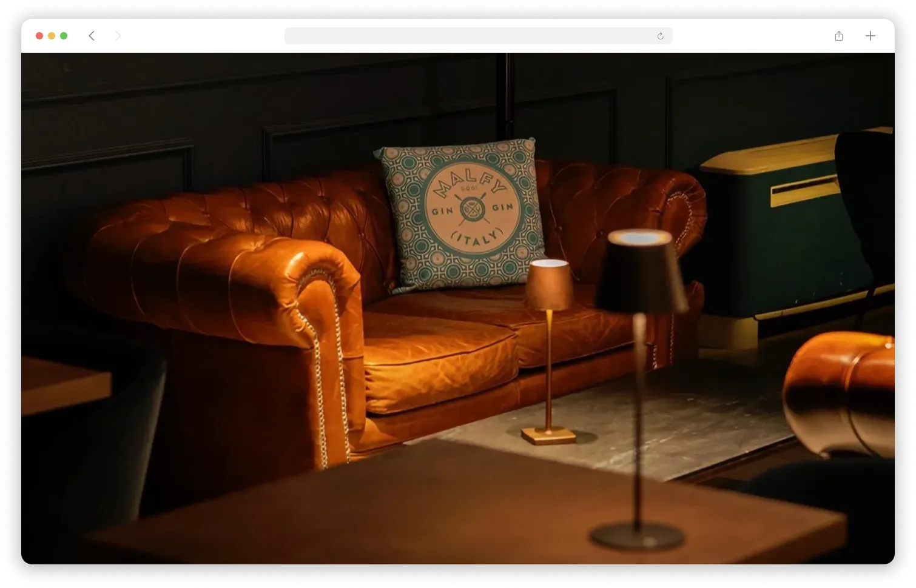This screenshot has width=916, height=588.
Task: Minimize the window with the yellow button
Action: (x=52, y=36)
